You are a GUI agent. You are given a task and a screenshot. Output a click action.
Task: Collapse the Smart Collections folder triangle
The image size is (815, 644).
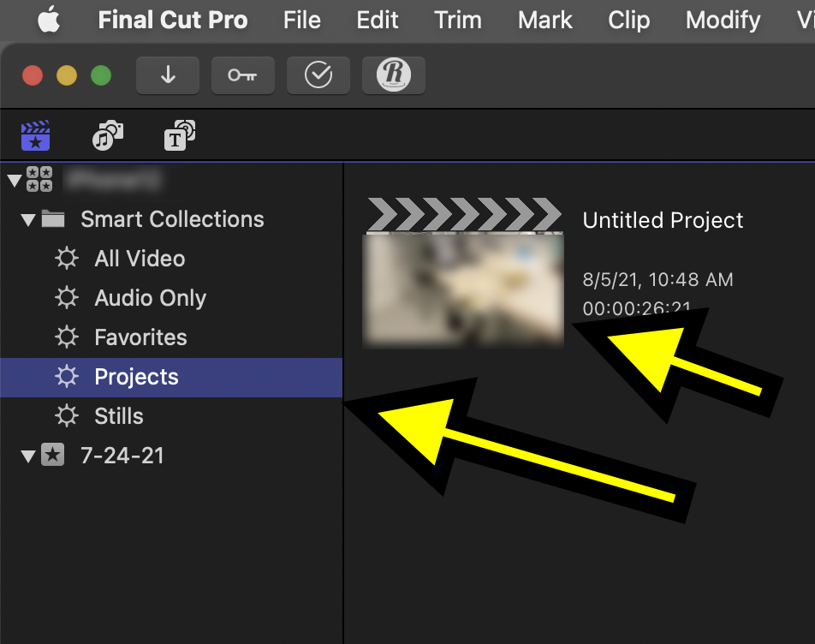28,220
